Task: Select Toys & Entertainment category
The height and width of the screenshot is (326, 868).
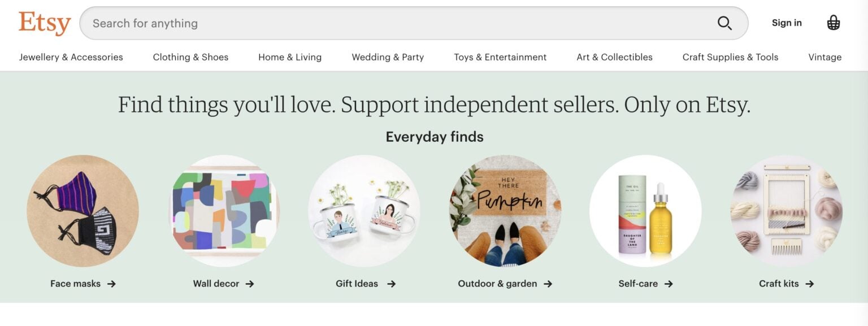Action: click(500, 57)
